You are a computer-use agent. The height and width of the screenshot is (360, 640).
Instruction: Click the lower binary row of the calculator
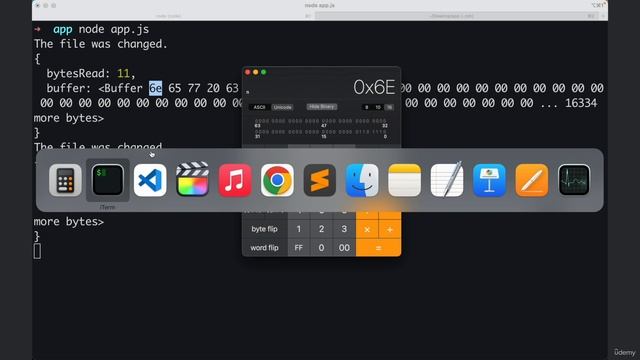tap(320, 132)
